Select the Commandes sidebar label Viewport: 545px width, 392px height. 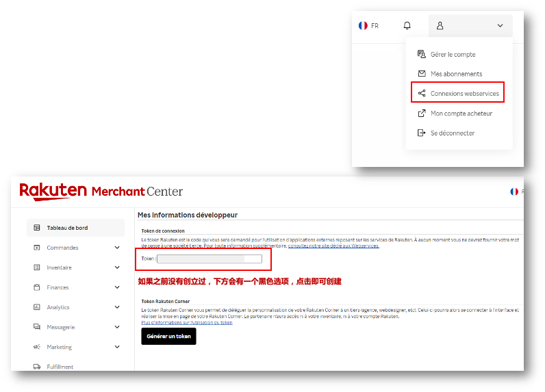pyautogui.click(x=62, y=248)
